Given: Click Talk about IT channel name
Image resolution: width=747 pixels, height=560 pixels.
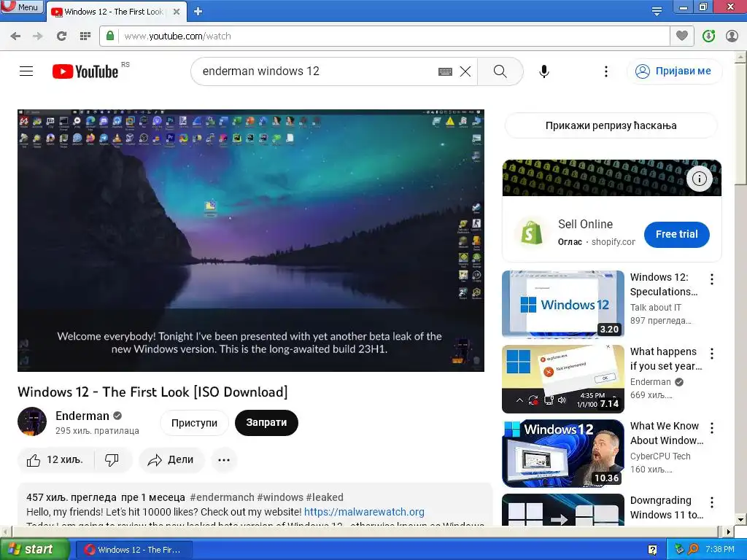Looking at the screenshot, I should (656, 308).
